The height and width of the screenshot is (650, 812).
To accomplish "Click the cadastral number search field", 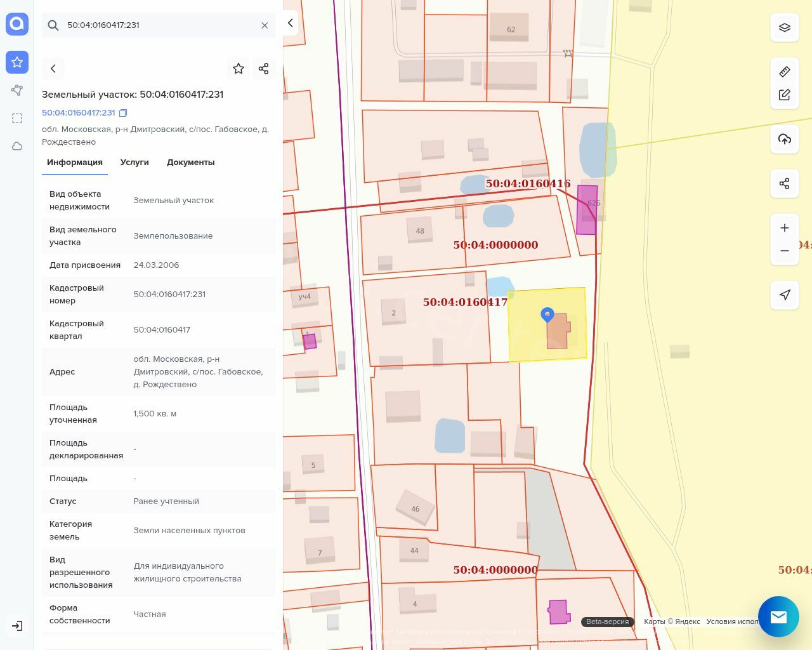I will (159, 25).
